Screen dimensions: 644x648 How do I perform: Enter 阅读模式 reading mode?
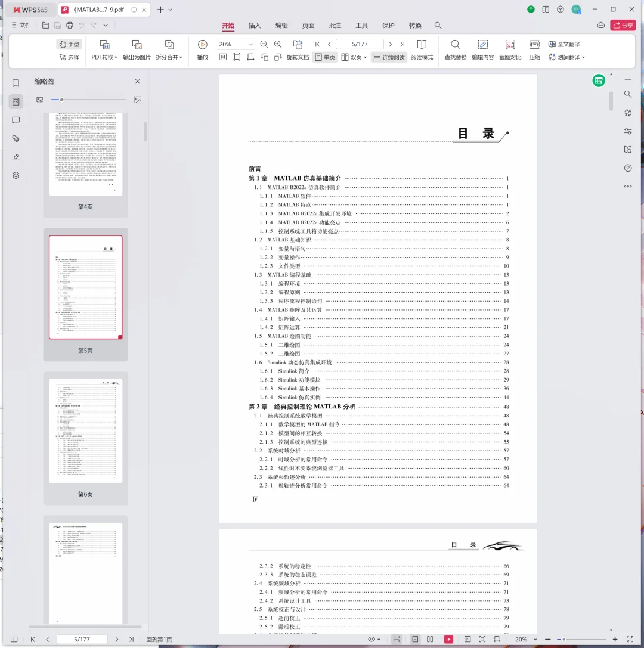point(422,50)
